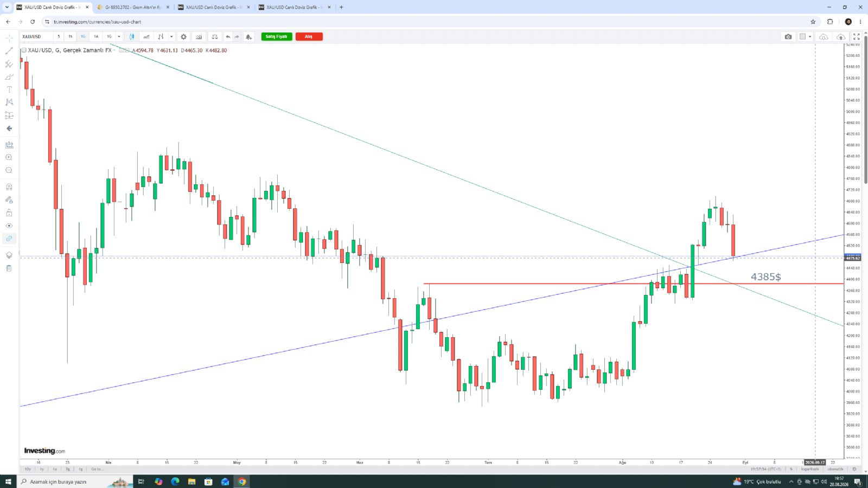Enter fullscreen chart mode
The width and height of the screenshot is (868, 488).
pos(857,37)
